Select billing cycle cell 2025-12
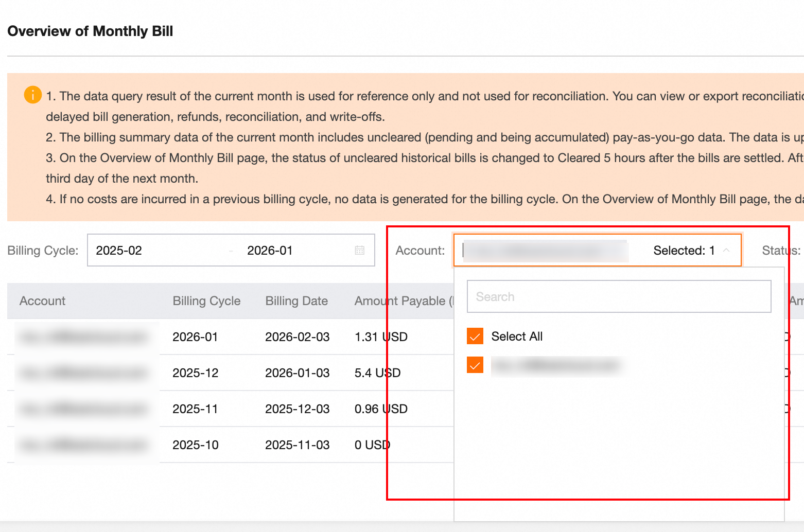Viewport: 804px width, 532px height. tap(195, 373)
